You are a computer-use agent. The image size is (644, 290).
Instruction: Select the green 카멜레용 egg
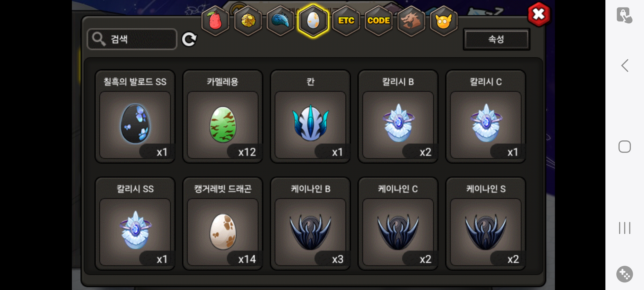click(223, 116)
